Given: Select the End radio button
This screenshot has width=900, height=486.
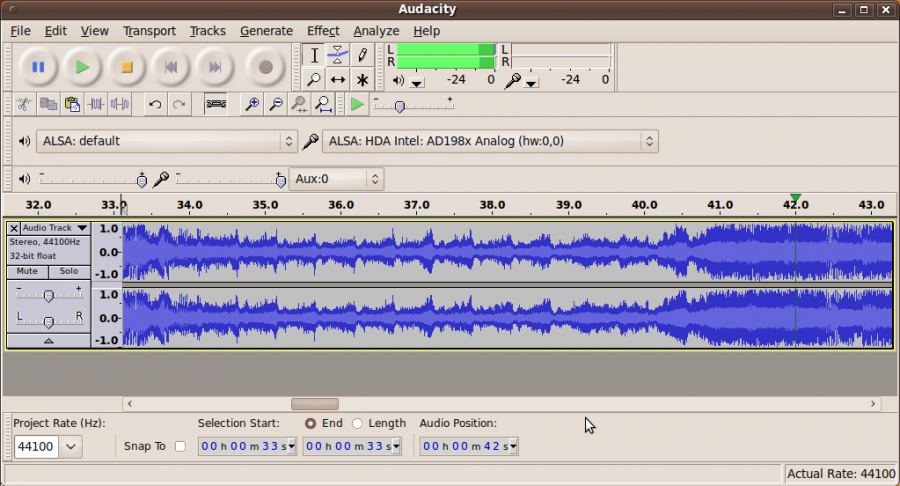Looking at the screenshot, I should (x=310, y=423).
